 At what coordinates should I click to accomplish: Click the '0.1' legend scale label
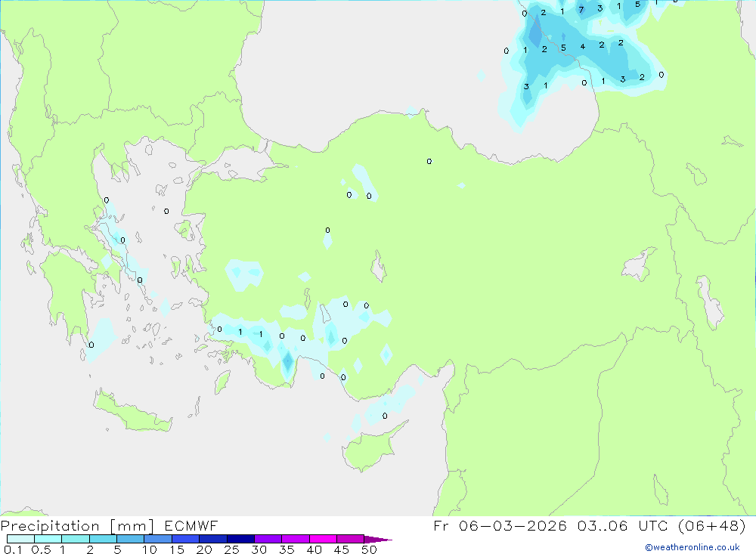click(x=13, y=549)
